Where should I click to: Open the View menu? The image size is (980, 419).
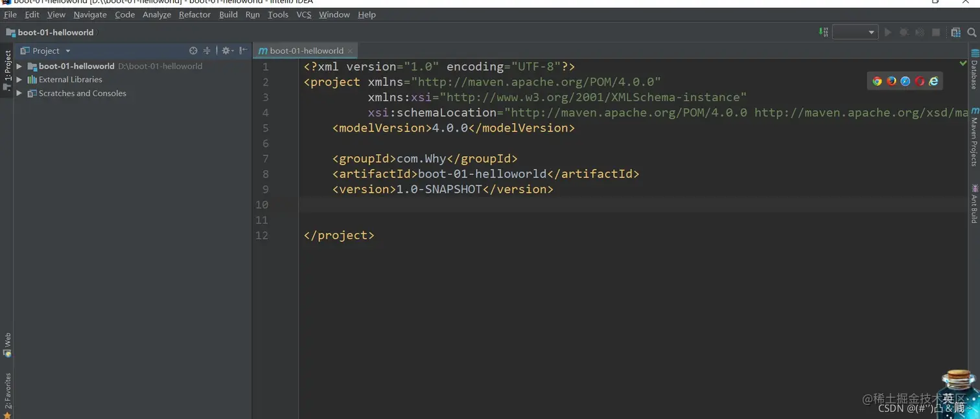[56, 14]
